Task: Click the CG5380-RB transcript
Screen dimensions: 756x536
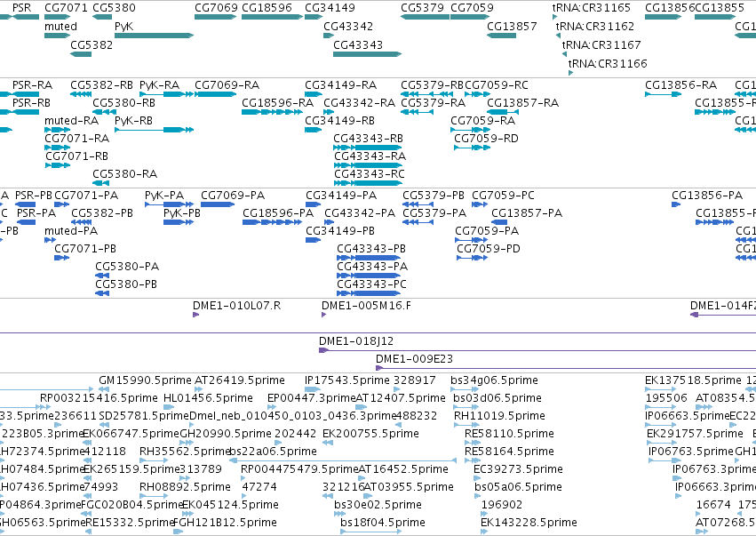Action: point(104,112)
